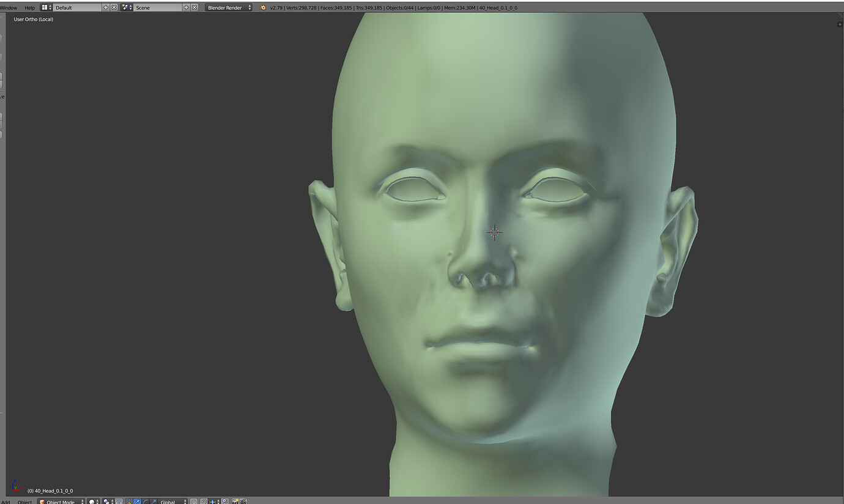Select the translate manipulator arrow
Viewport: 844px width, 504px height.
pyautogui.click(x=137, y=502)
